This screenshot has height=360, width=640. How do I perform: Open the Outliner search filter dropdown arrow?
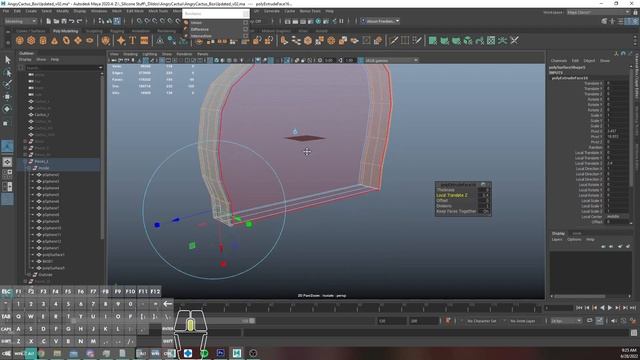tap(100, 67)
